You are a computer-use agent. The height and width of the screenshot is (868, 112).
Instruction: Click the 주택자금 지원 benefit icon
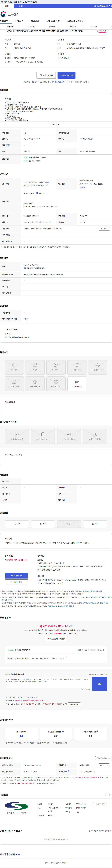tap(14, 384)
